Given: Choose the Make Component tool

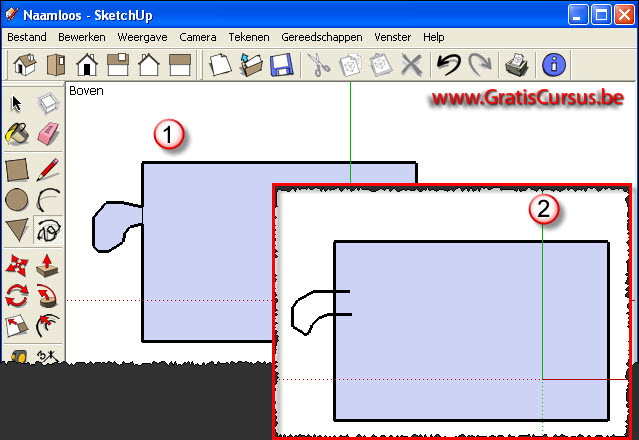Looking at the screenshot, I should click(x=48, y=103).
